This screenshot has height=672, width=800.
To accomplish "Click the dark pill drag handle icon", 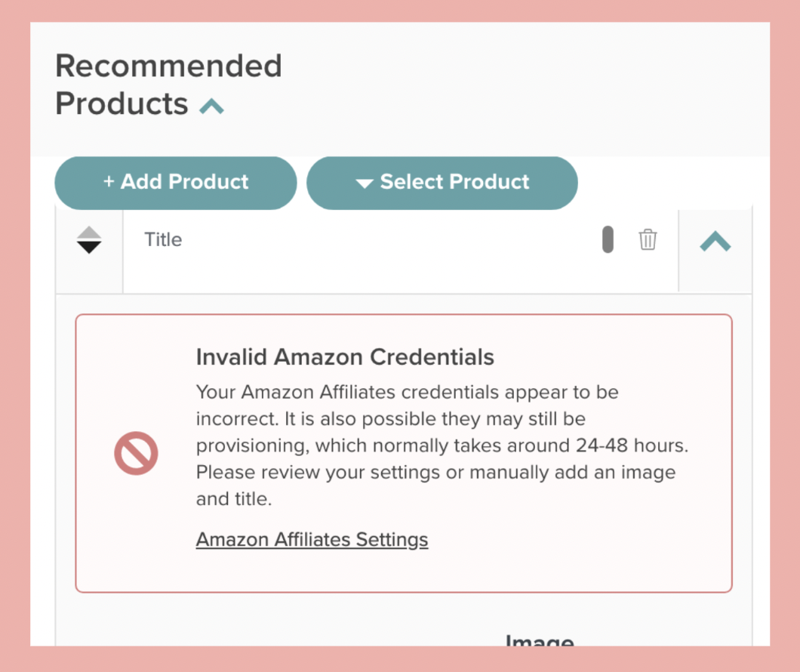I will click(x=607, y=239).
